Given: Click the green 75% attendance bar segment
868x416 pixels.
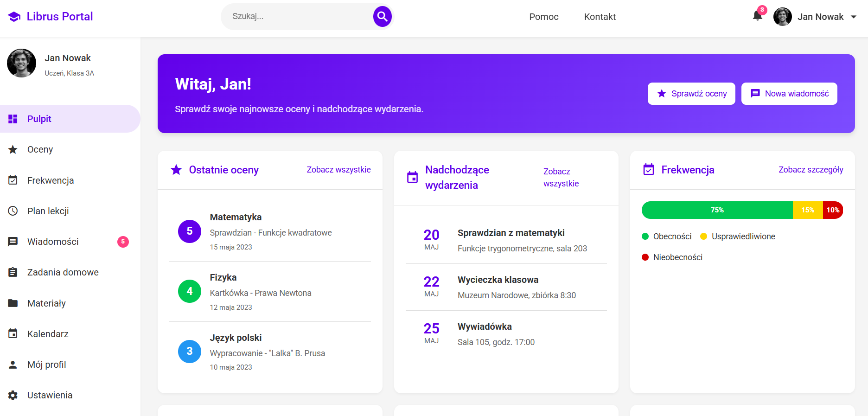Looking at the screenshot, I should 717,210.
